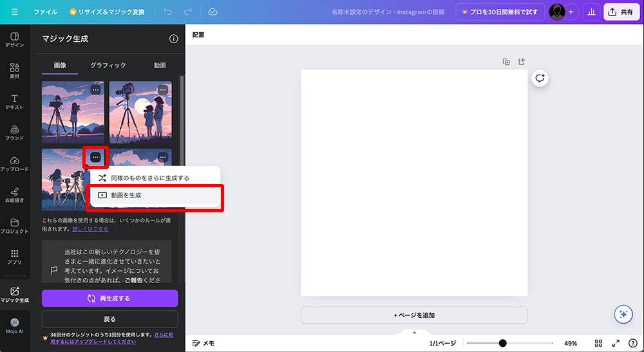Add a collaborator with the plus icon

[571, 12]
